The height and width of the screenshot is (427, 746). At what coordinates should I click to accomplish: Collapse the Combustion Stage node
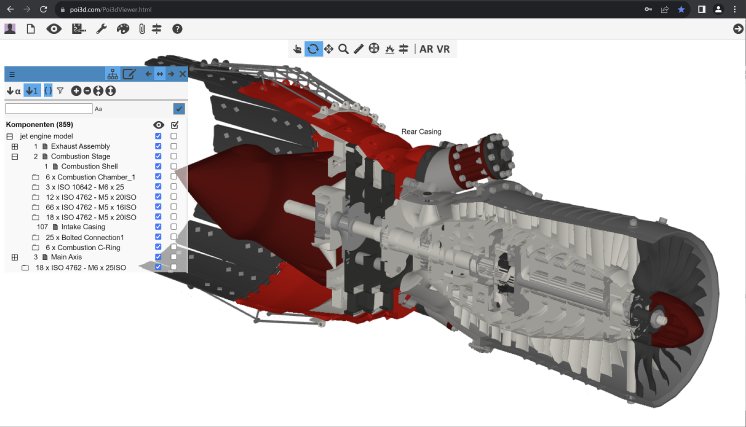coord(15,156)
